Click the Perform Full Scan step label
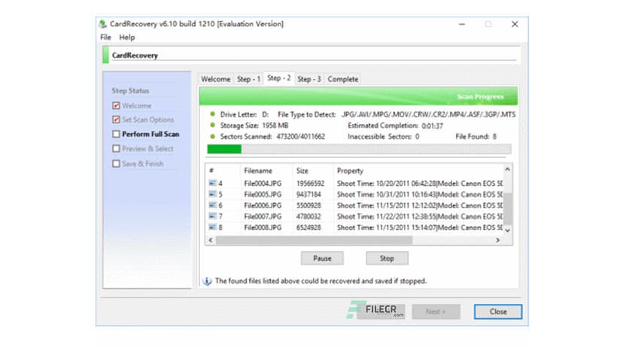The image size is (629, 364). [150, 134]
